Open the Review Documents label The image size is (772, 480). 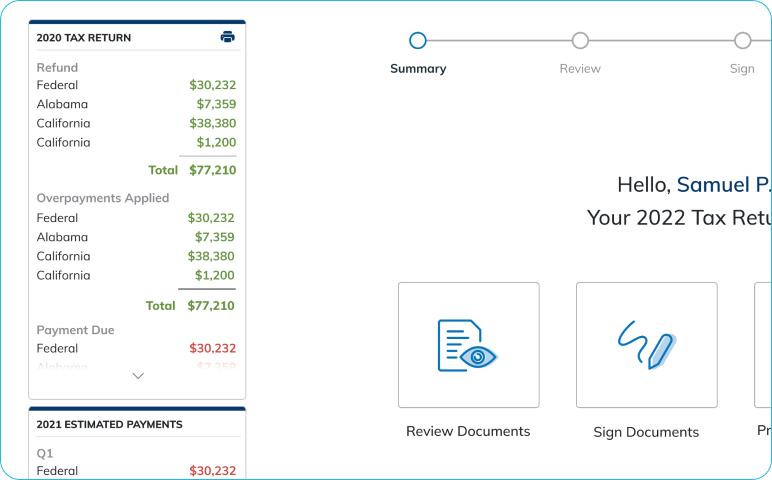pyautogui.click(x=468, y=431)
